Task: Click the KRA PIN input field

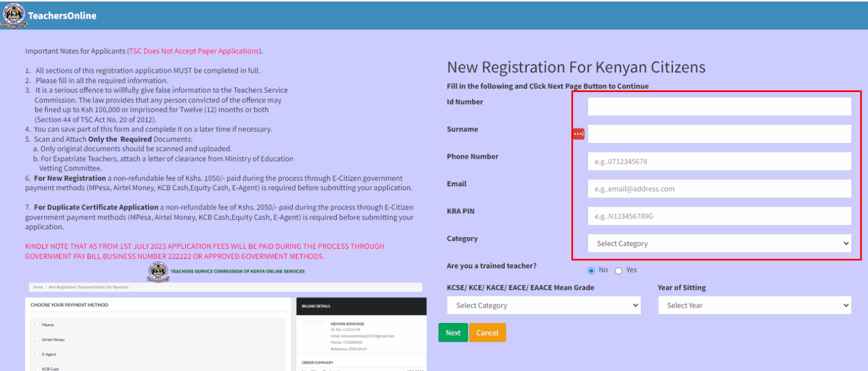Action: click(719, 216)
